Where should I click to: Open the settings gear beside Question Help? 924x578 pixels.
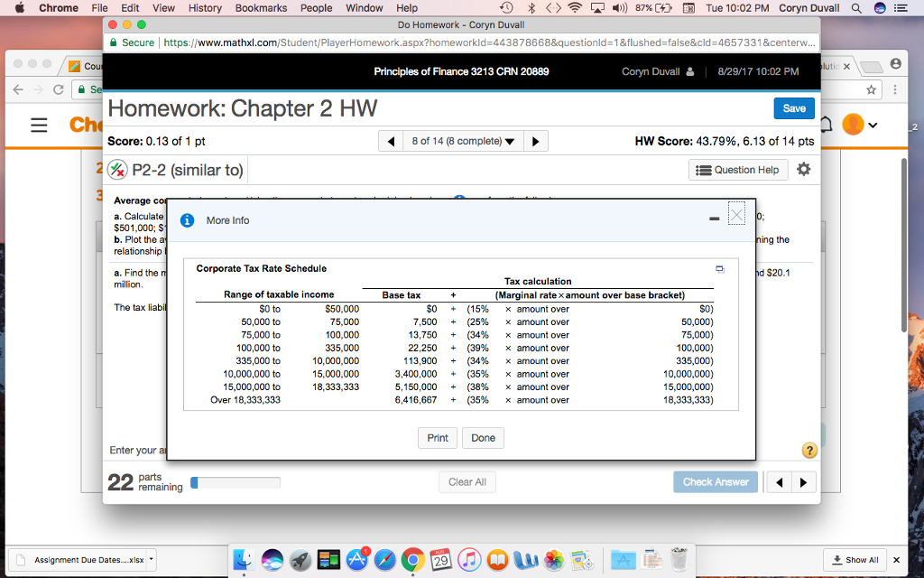click(x=804, y=169)
